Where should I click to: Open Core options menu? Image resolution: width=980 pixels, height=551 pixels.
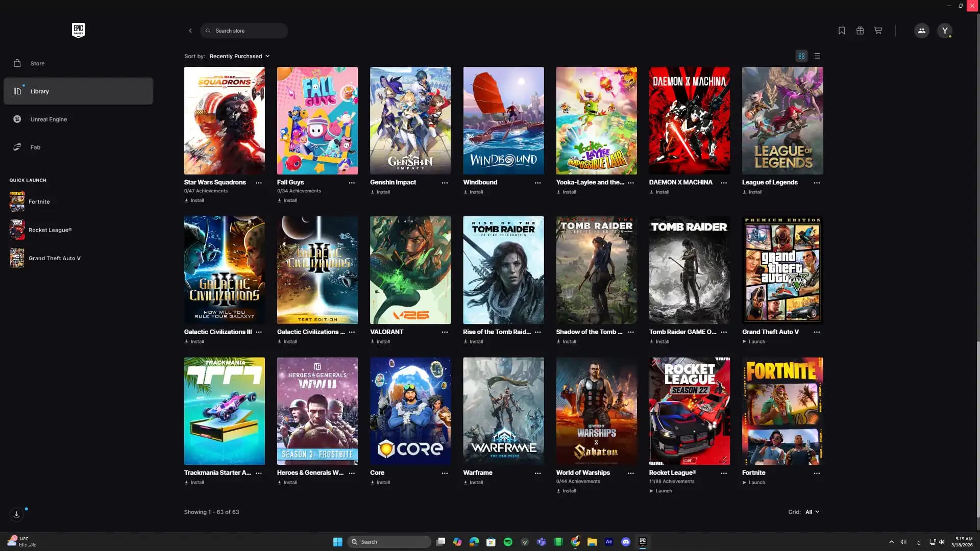[445, 473]
